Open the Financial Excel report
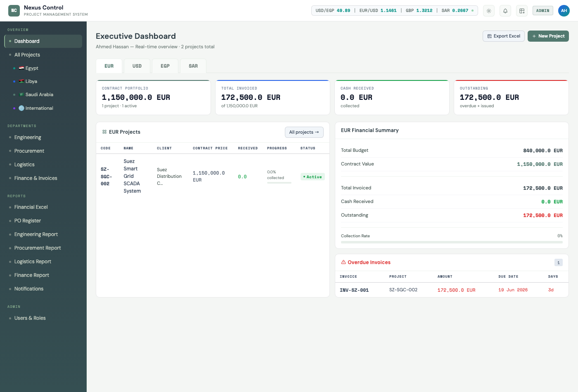578x392 pixels. pyautogui.click(x=43, y=207)
